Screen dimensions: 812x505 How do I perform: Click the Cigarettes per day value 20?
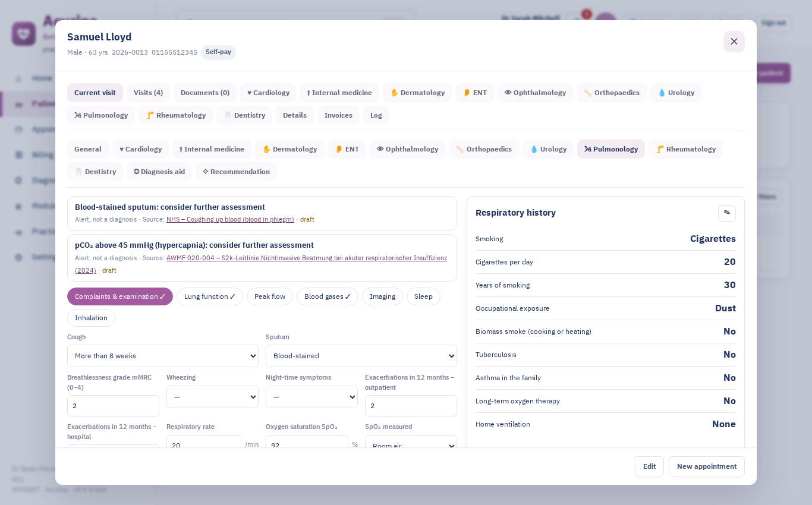coord(730,262)
